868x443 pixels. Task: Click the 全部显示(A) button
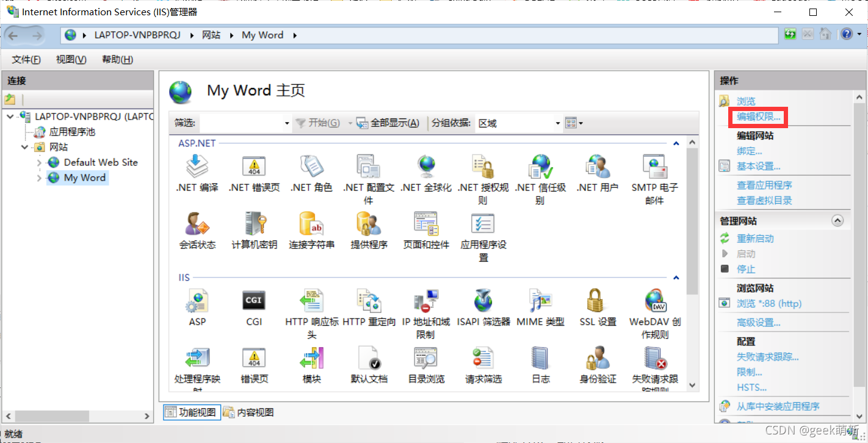388,123
